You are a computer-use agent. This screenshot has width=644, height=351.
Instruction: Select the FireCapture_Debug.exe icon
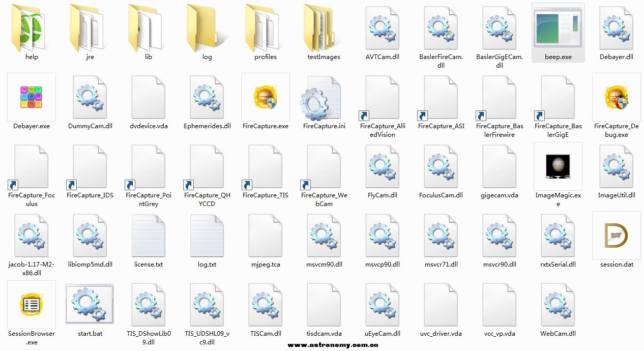click(x=617, y=97)
